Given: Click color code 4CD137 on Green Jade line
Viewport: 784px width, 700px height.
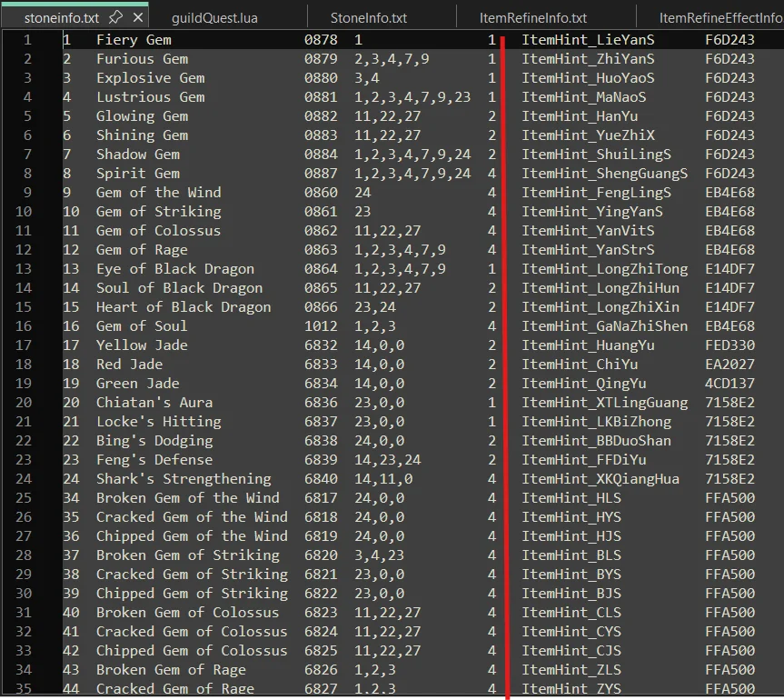Looking at the screenshot, I should point(729,384).
